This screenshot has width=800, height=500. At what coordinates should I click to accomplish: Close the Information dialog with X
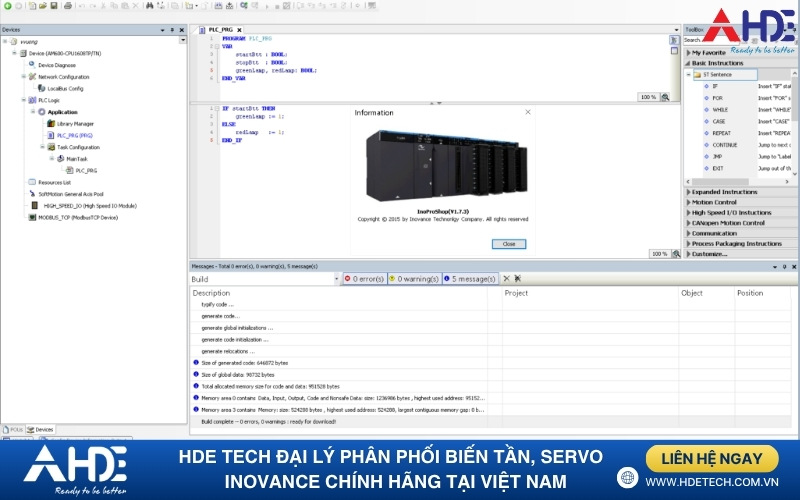[x=528, y=112]
